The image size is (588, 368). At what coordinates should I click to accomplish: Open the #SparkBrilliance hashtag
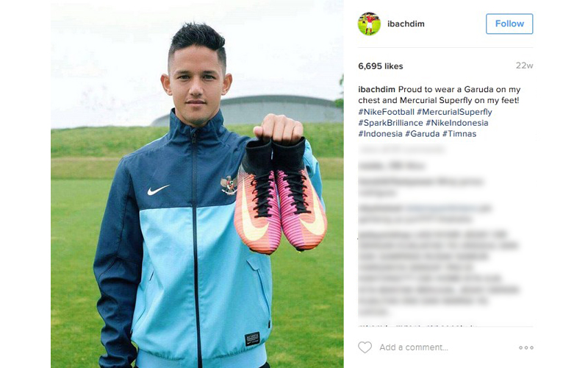click(390, 123)
